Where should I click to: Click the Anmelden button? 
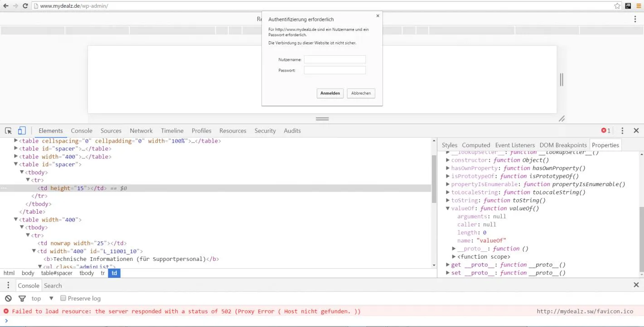[x=330, y=93]
